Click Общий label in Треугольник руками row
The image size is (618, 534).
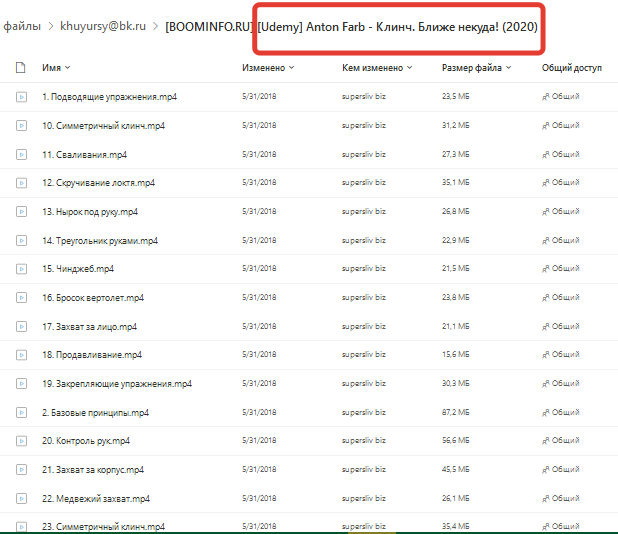click(x=566, y=240)
